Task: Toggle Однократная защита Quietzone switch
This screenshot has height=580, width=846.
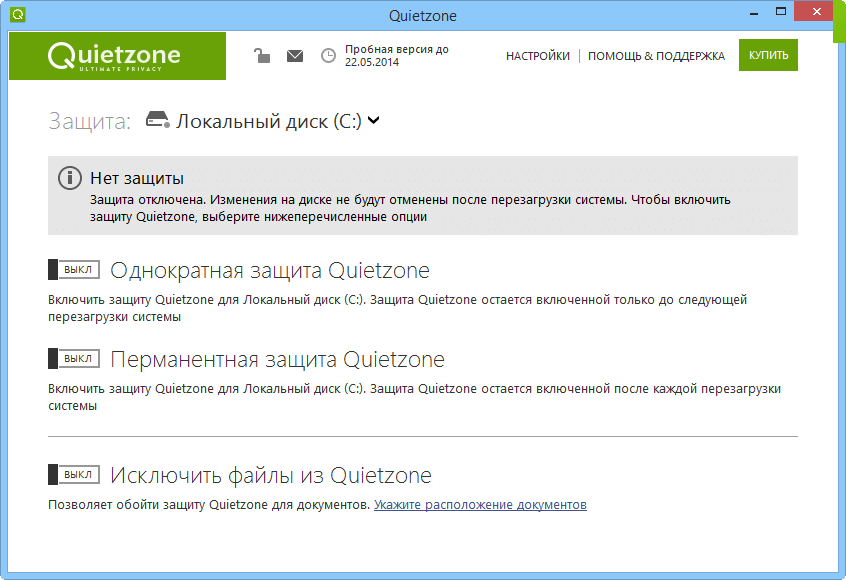Action: tap(74, 269)
